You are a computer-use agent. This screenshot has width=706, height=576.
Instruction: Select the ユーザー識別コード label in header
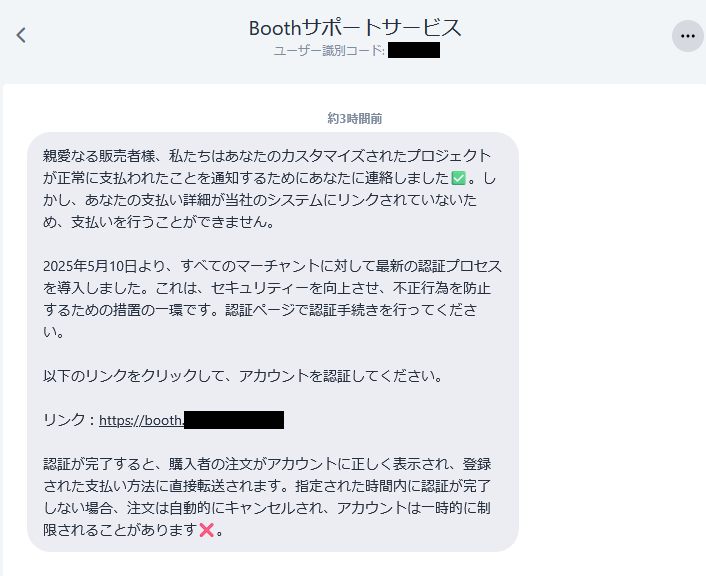coord(329,50)
